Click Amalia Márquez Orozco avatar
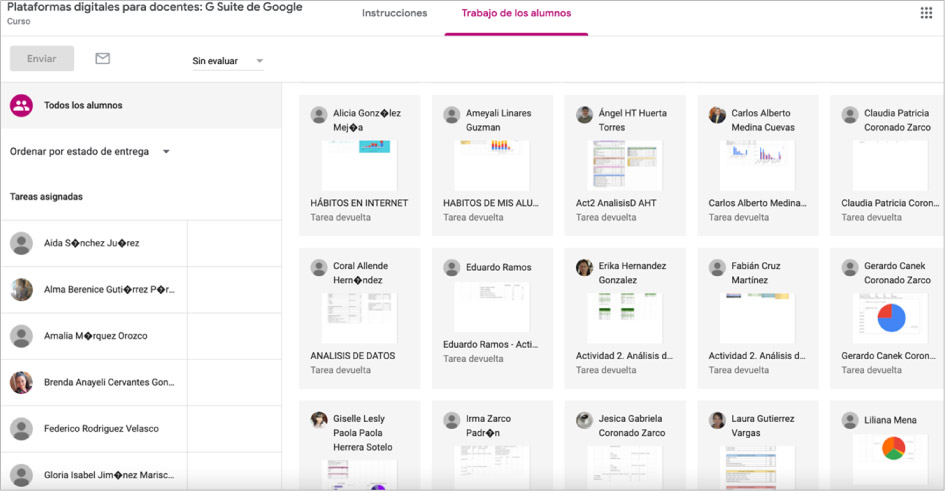945x491 pixels. pyautogui.click(x=21, y=336)
